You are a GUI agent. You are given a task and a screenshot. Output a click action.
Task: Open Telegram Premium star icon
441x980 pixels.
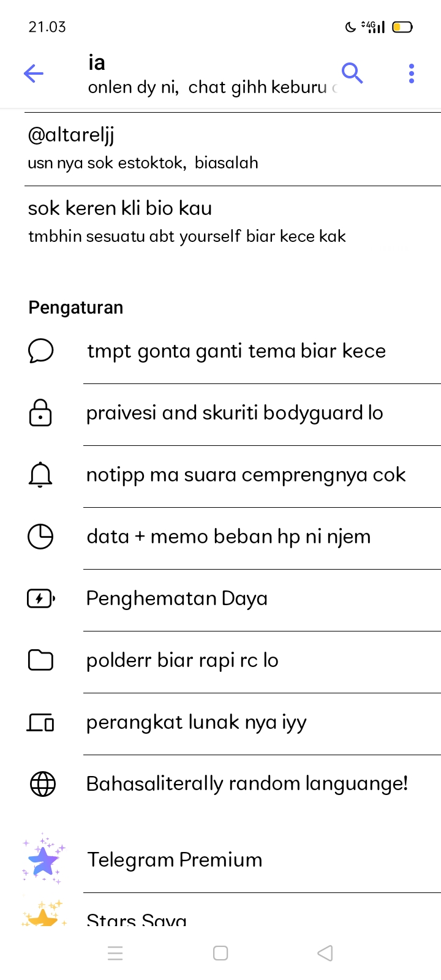[x=43, y=859]
